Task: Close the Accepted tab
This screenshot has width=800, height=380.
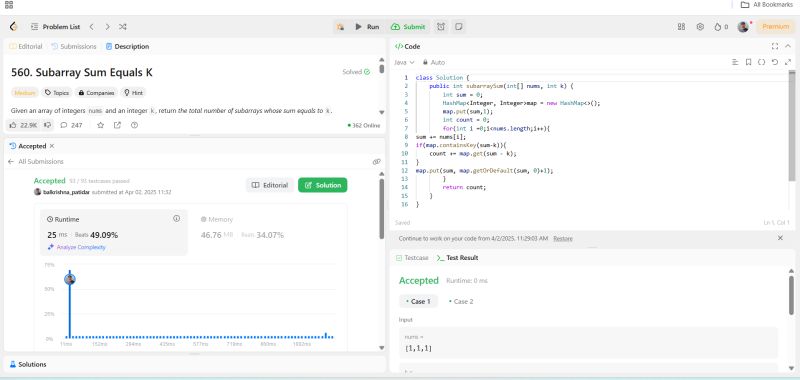Action: 52,146
